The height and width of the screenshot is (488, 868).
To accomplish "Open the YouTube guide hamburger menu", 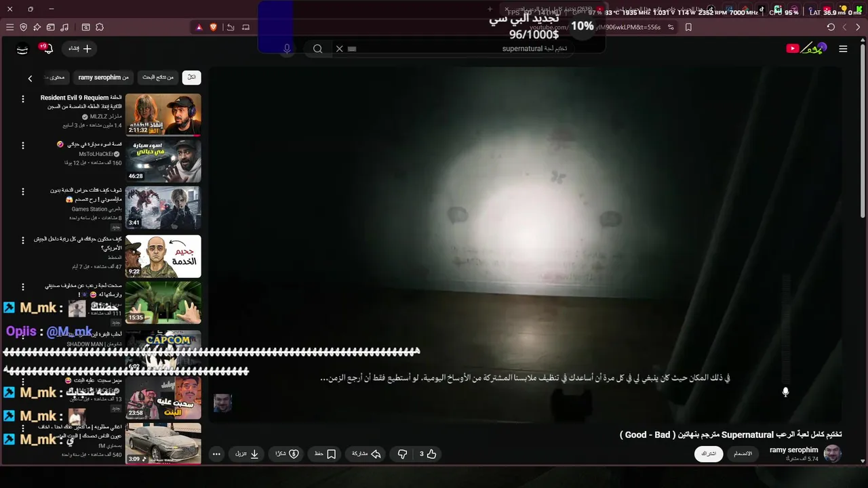I will 843,49.
